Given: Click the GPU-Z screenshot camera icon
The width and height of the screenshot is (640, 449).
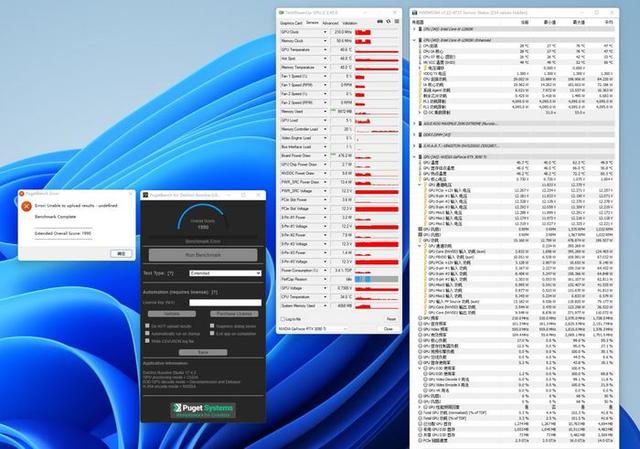Looking at the screenshot, I should (x=379, y=22).
